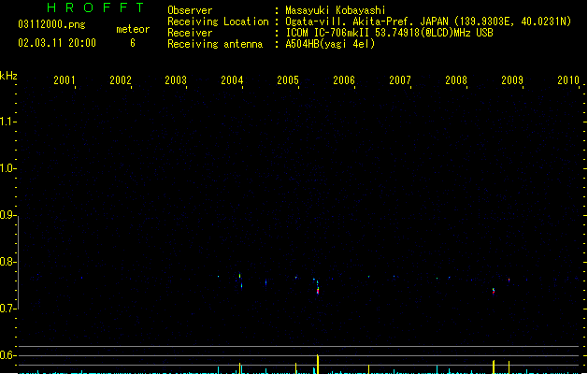Image resolution: width=588 pixels, height=374 pixels.
Task: Click the 2010 time axis label
Action: click(x=568, y=79)
